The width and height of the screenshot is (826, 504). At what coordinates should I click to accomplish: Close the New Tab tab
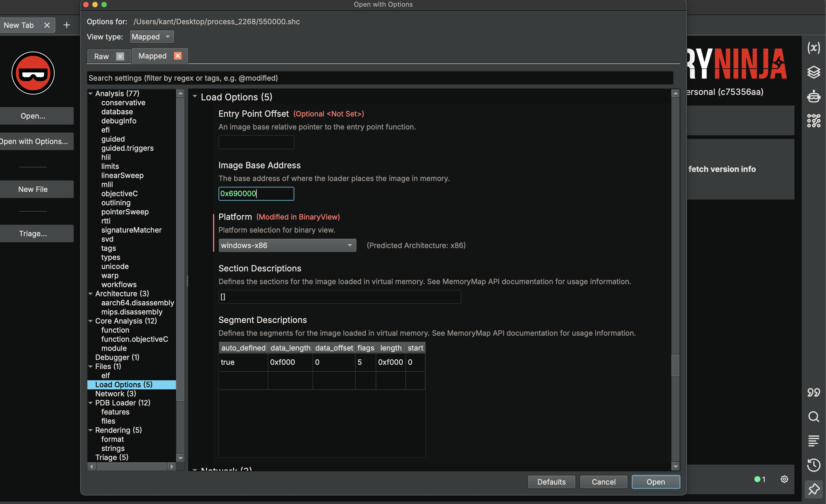point(47,25)
